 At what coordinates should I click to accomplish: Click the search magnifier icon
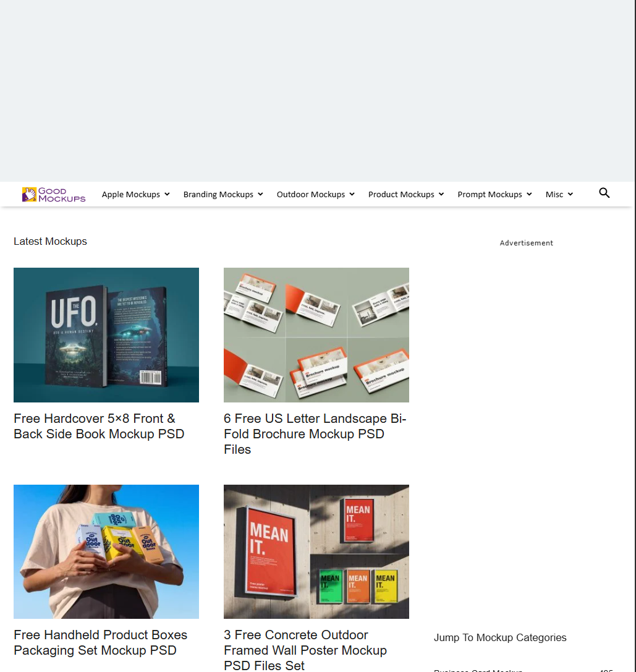point(604,194)
